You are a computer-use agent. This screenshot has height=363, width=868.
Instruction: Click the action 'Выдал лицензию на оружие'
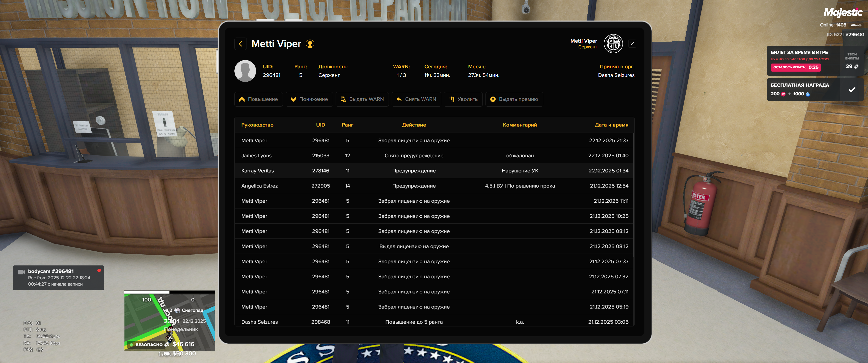pos(414,247)
